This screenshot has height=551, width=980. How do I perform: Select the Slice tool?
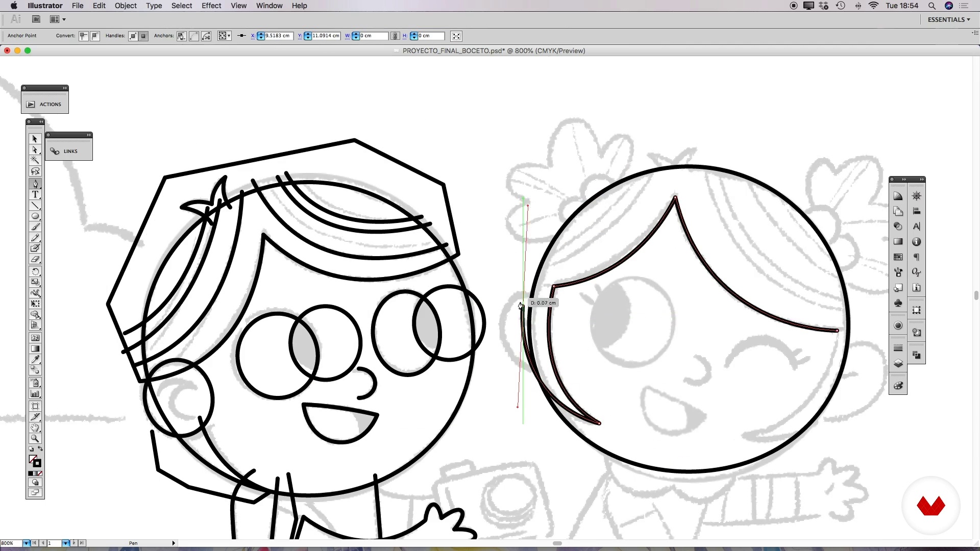35,417
